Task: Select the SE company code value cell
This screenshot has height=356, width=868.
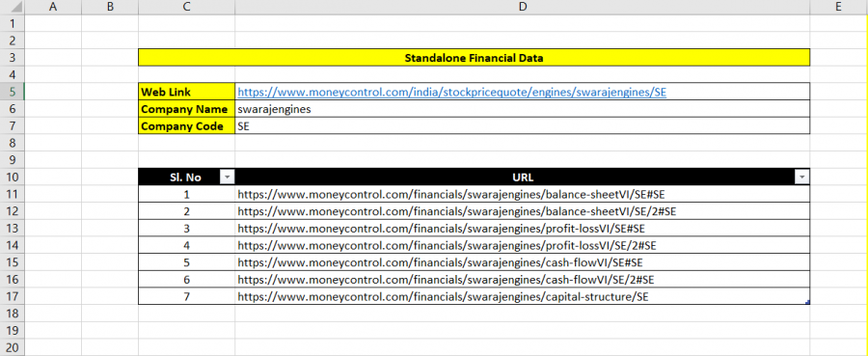Action: coord(522,125)
